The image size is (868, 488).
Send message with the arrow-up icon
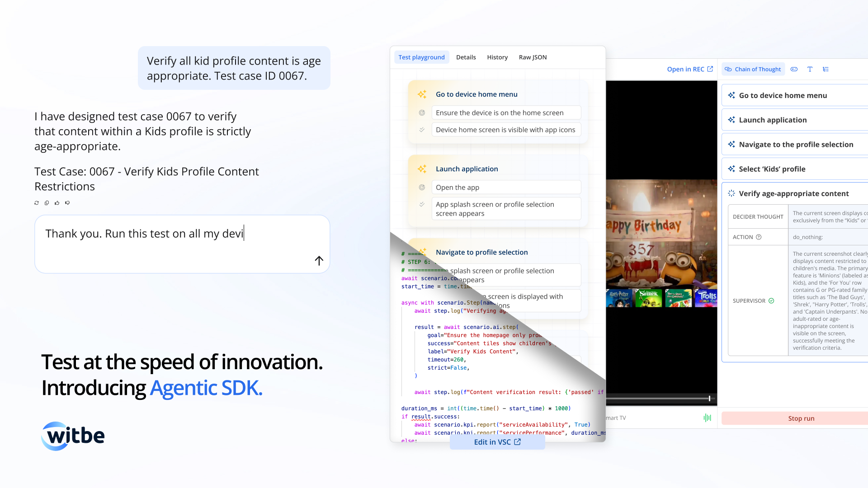[319, 261]
